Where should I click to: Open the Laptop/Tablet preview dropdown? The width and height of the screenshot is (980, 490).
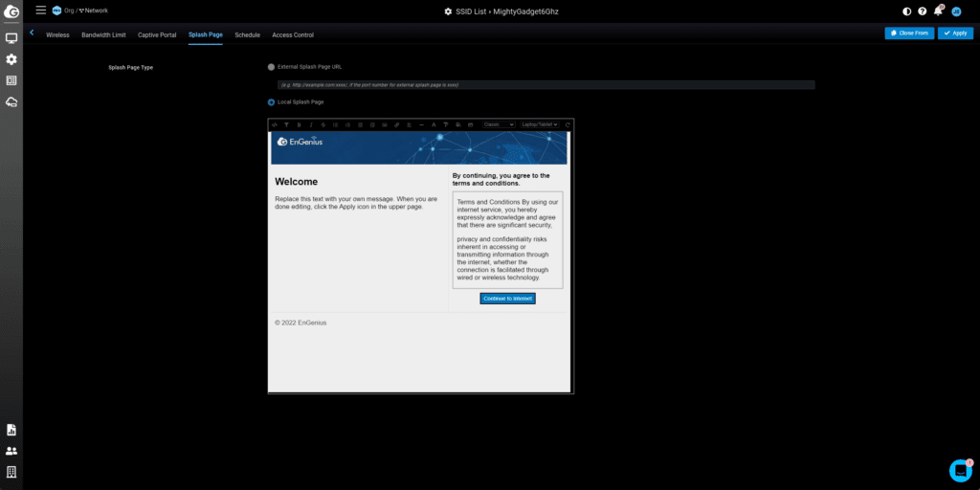tap(541, 124)
